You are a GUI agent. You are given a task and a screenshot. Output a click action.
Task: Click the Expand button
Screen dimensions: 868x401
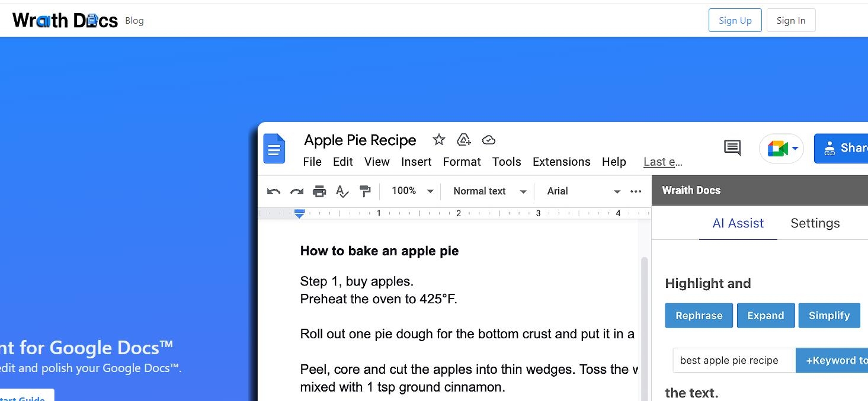[x=765, y=316]
